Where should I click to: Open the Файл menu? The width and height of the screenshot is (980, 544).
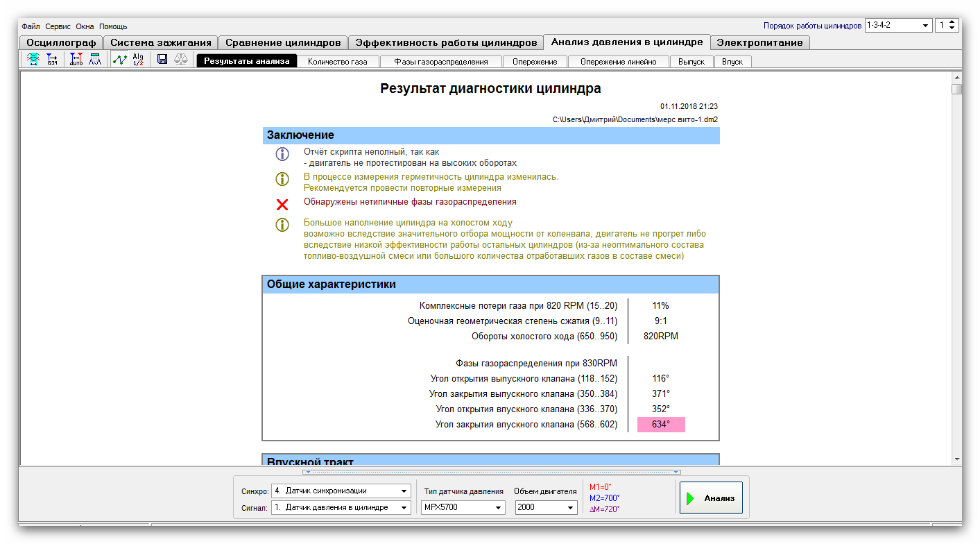coord(31,26)
